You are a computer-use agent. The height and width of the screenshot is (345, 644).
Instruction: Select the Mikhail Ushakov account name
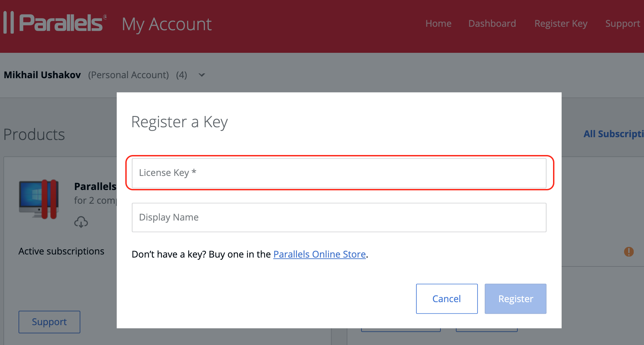coord(42,75)
